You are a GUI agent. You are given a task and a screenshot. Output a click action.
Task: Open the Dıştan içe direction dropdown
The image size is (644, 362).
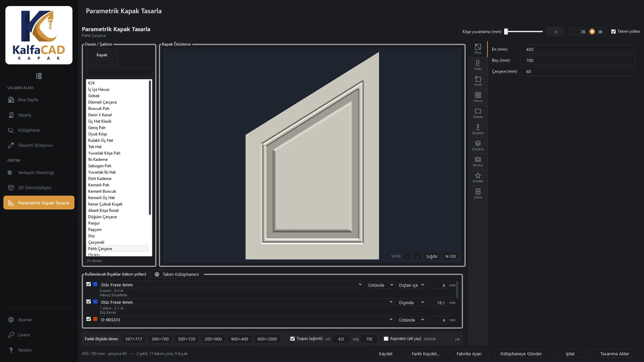pyautogui.click(x=412, y=285)
